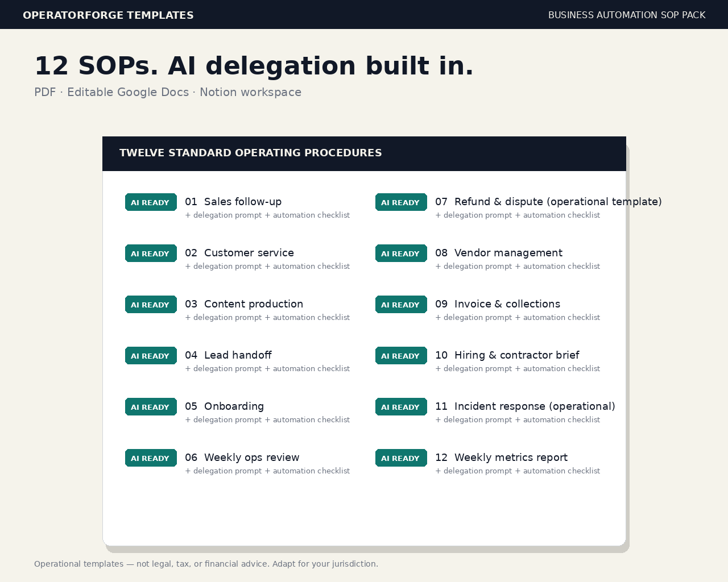The image size is (728, 582).
Task: Click the TWELVE STANDARD OPERATING PROCEDURES heading
Action: 251,153
